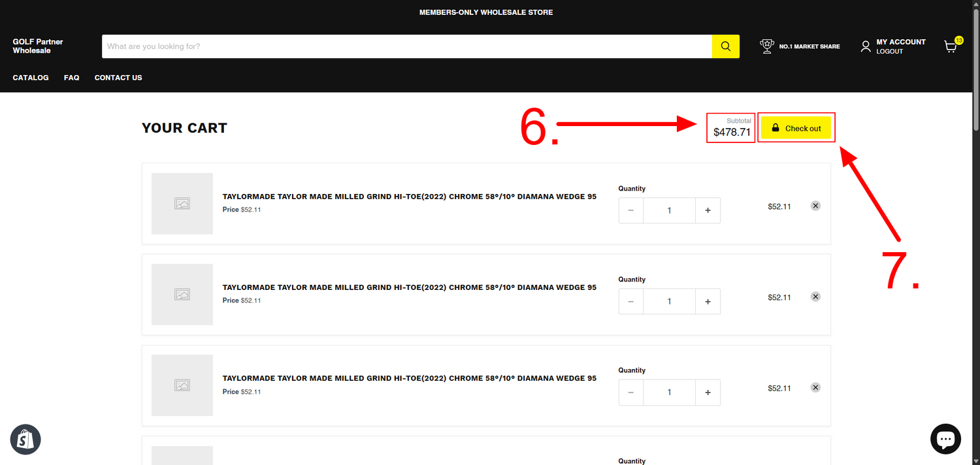The height and width of the screenshot is (465, 980).
Task: Click the GOLF Partner Wholesale logo
Action: [x=38, y=46]
